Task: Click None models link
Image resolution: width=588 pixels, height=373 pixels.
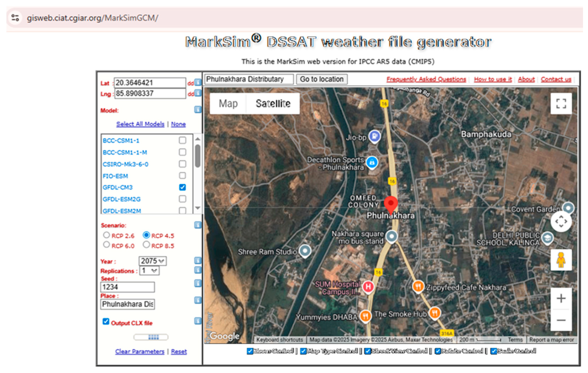Action: click(x=178, y=124)
